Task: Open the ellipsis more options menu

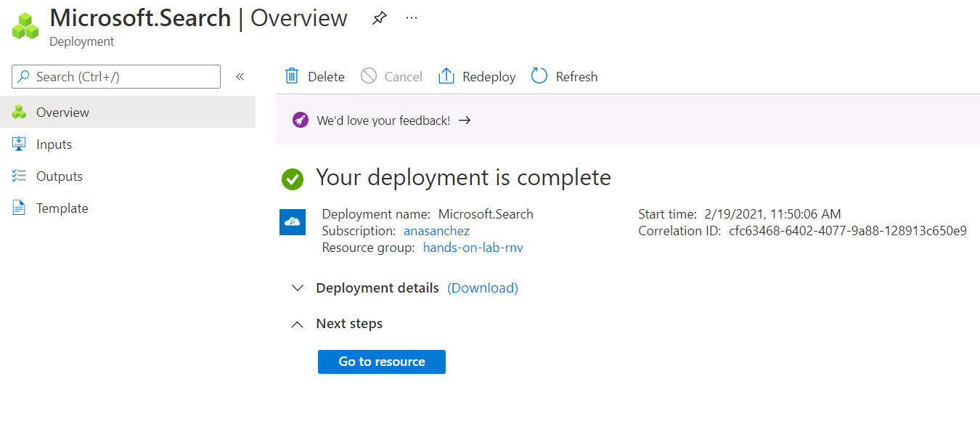Action: pos(412,17)
